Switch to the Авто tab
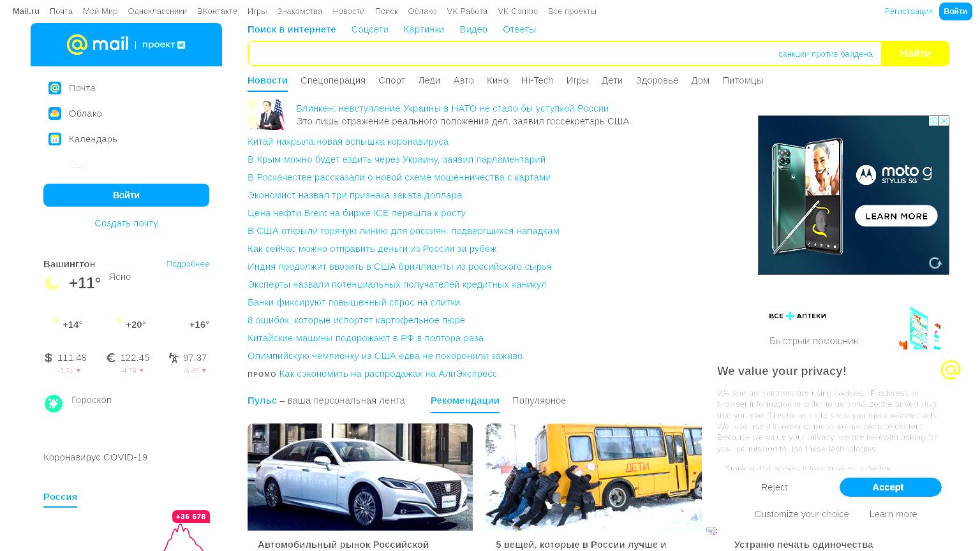The width and height of the screenshot is (980, 551). pyautogui.click(x=464, y=80)
